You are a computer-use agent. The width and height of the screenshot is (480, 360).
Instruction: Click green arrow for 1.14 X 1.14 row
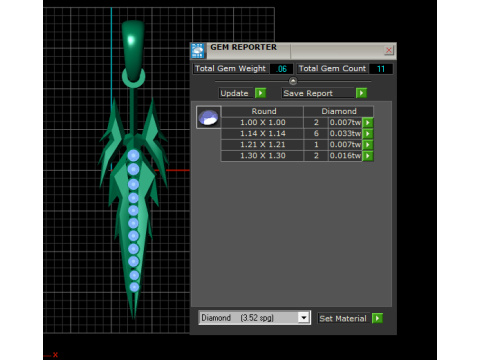(x=368, y=134)
